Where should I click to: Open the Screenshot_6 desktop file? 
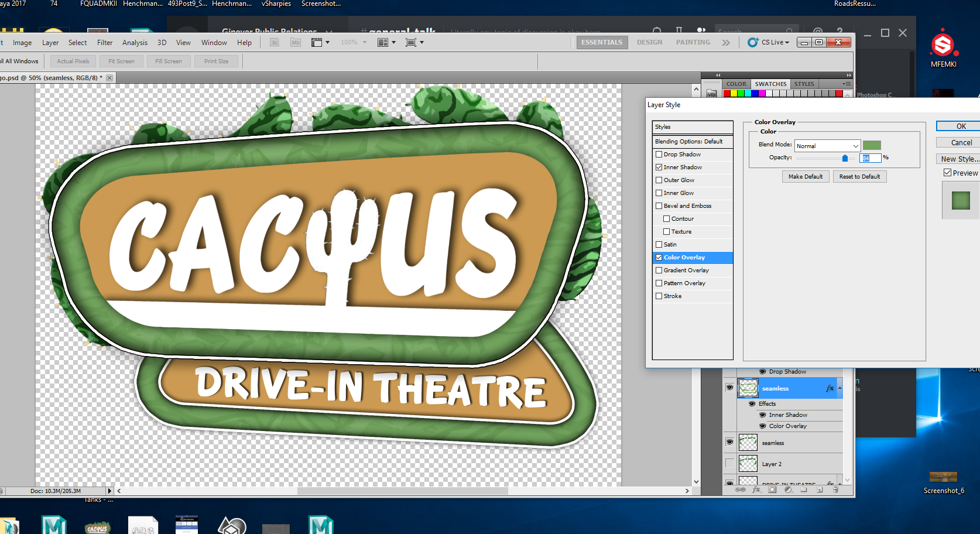[x=943, y=483]
